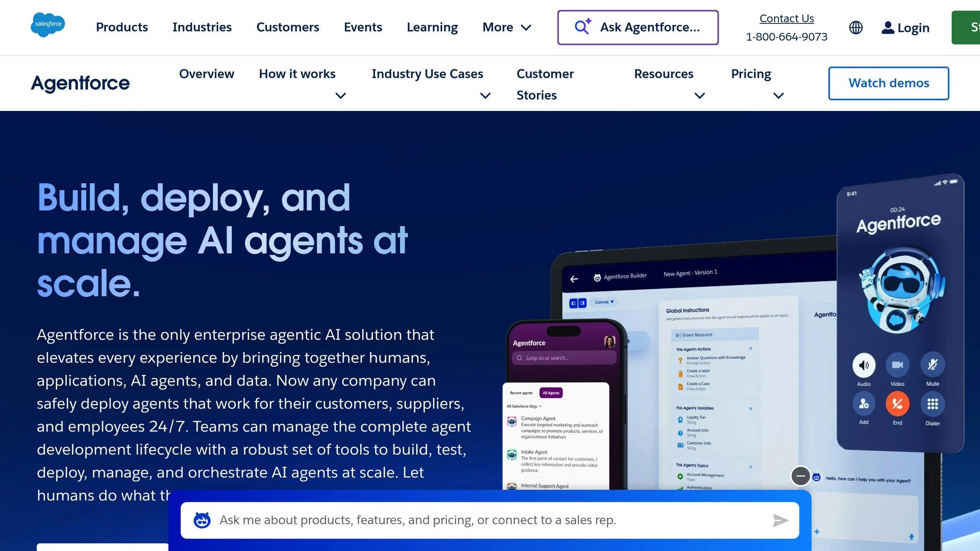Click the Audio speaker icon on phone

coord(864,365)
